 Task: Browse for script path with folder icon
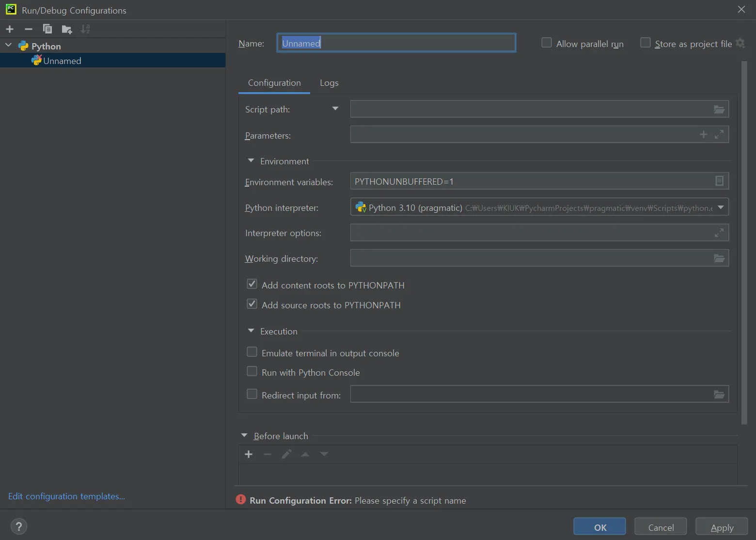point(719,110)
